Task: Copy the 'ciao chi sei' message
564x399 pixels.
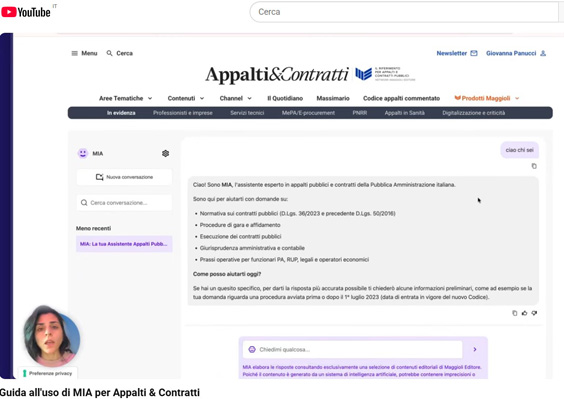Action: [x=534, y=166]
